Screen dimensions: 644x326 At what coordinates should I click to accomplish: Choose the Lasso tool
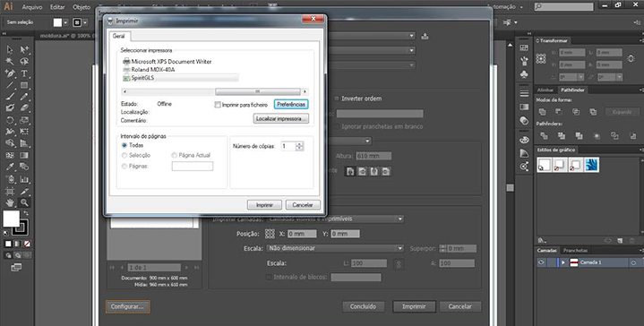(x=24, y=62)
